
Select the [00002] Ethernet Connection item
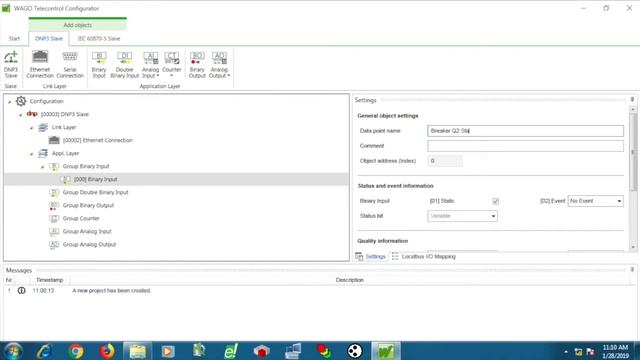point(98,140)
